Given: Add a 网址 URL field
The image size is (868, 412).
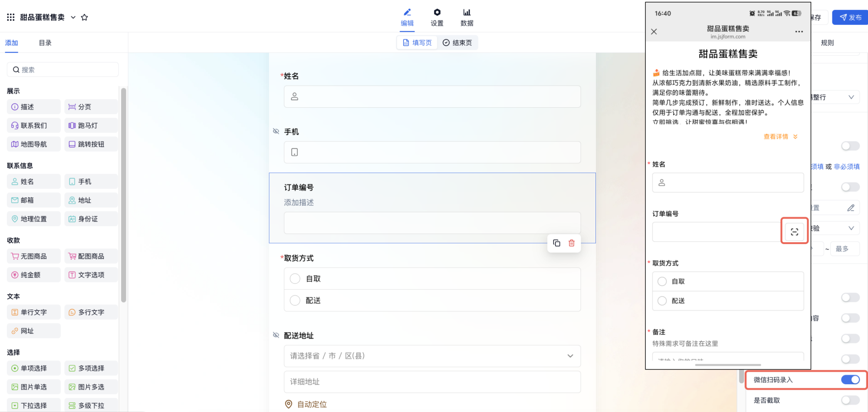Looking at the screenshot, I should [34, 331].
